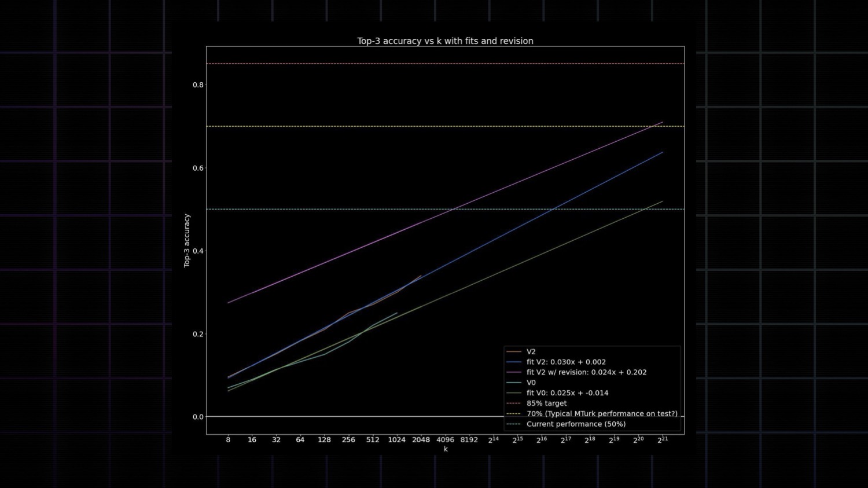
Task: Open the x-axis tick label 2^21
Action: 661,439
